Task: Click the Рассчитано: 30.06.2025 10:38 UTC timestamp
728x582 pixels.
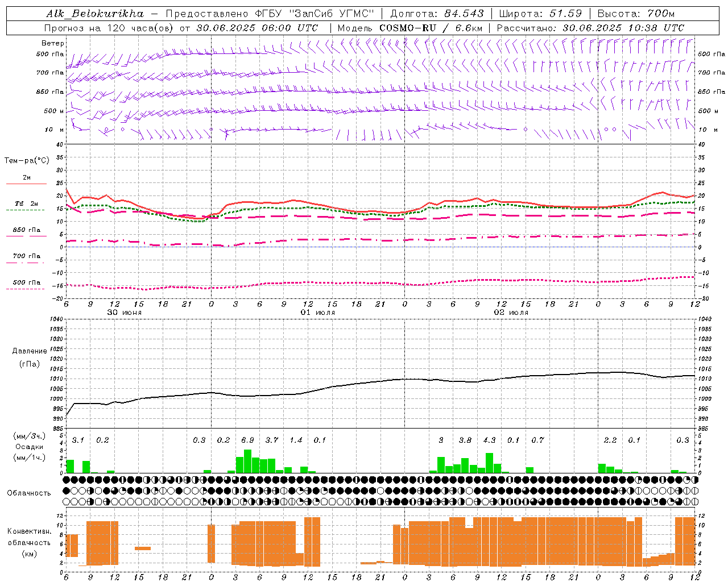Action: (591, 28)
